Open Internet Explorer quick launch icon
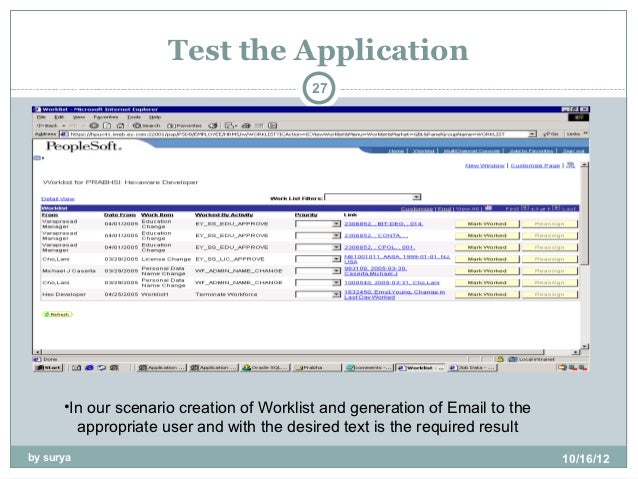The width and height of the screenshot is (638, 479). (x=89, y=367)
